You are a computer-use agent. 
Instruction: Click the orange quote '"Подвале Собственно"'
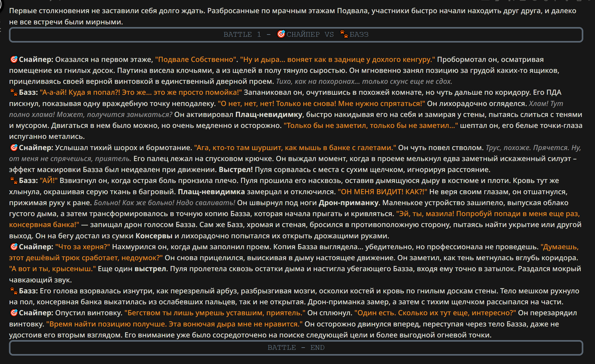tap(196, 59)
